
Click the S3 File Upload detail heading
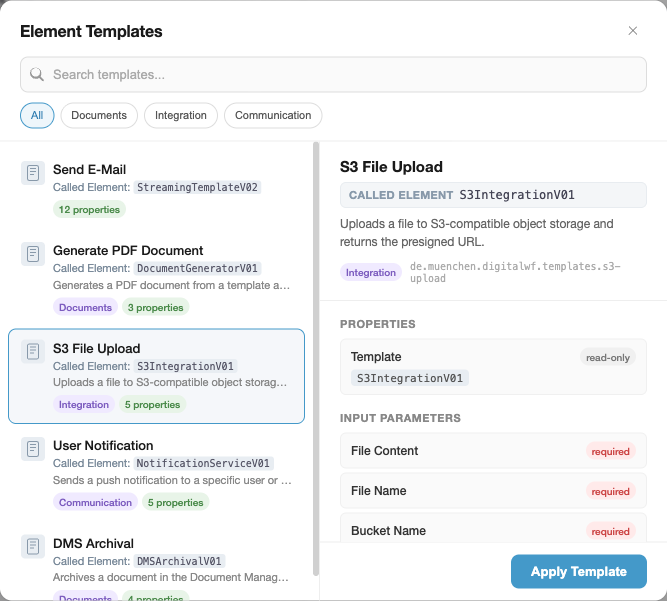pyautogui.click(x=391, y=167)
